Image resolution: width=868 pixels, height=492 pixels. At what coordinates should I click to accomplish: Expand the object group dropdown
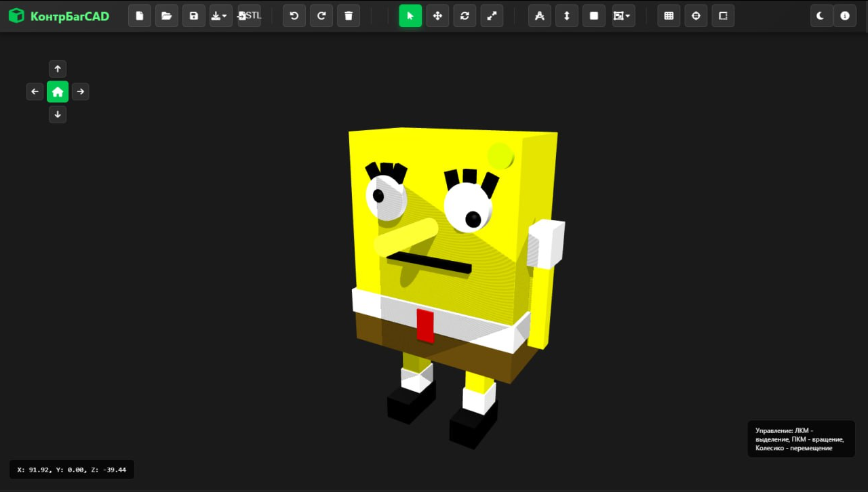pyautogui.click(x=623, y=16)
